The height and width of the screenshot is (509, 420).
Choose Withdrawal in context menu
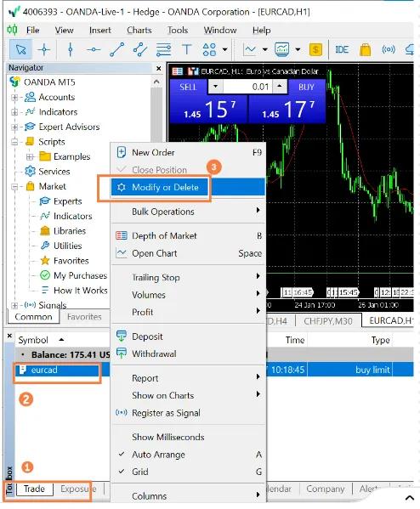(x=189, y=353)
